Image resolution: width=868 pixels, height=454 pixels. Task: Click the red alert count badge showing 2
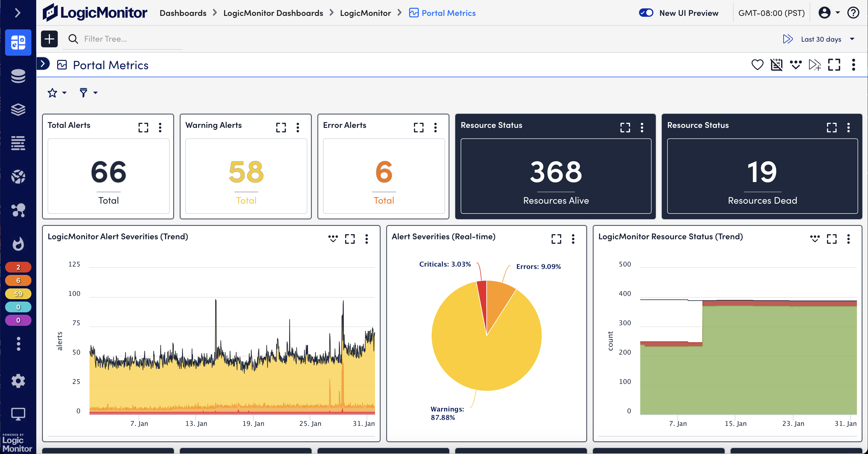(18, 267)
